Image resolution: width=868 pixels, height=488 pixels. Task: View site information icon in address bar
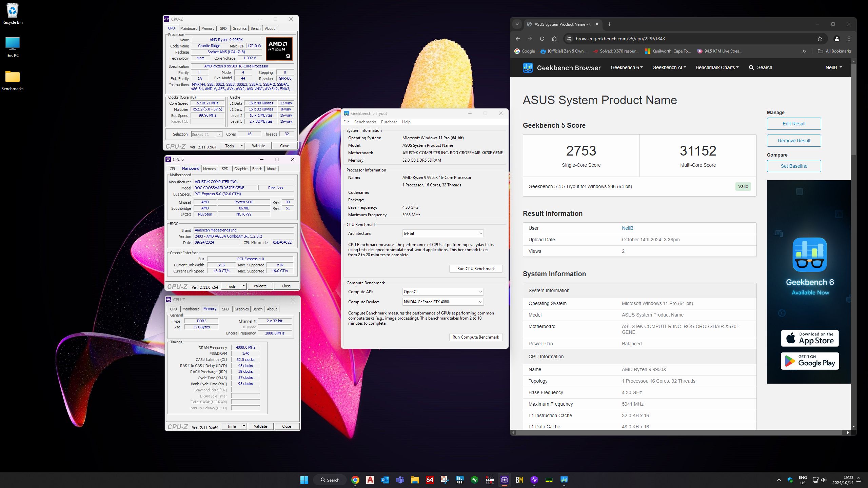(569, 39)
